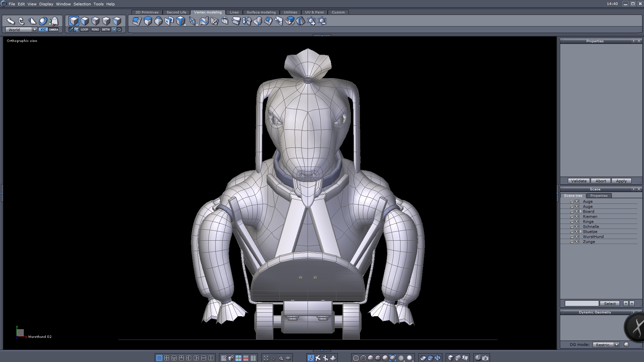Activate the Rotate manipulator tool
Viewport: 644px width, 362px height.
(21, 21)
